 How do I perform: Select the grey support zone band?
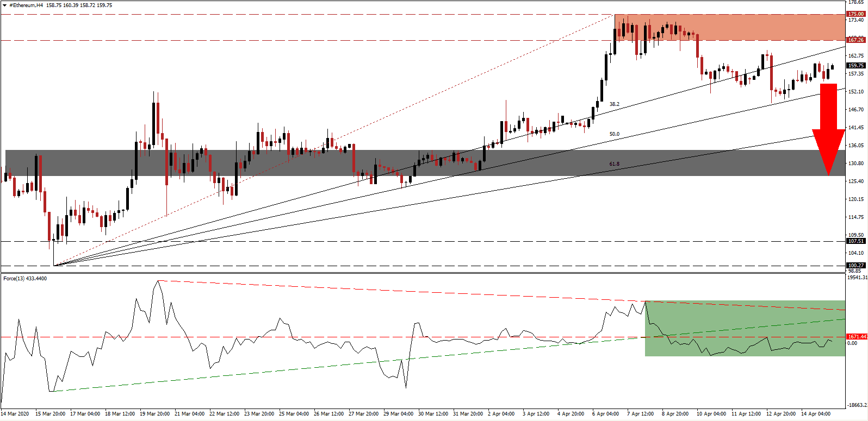tap(425, 162)
